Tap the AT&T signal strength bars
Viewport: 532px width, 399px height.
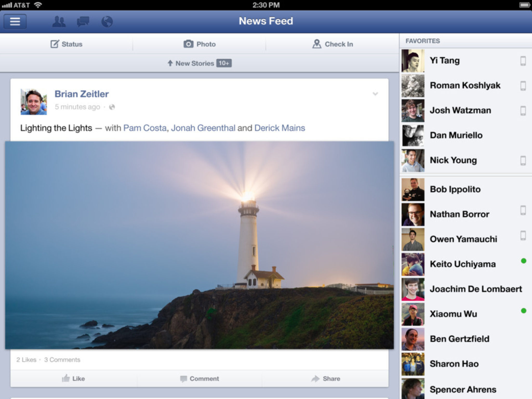point(7,5)
